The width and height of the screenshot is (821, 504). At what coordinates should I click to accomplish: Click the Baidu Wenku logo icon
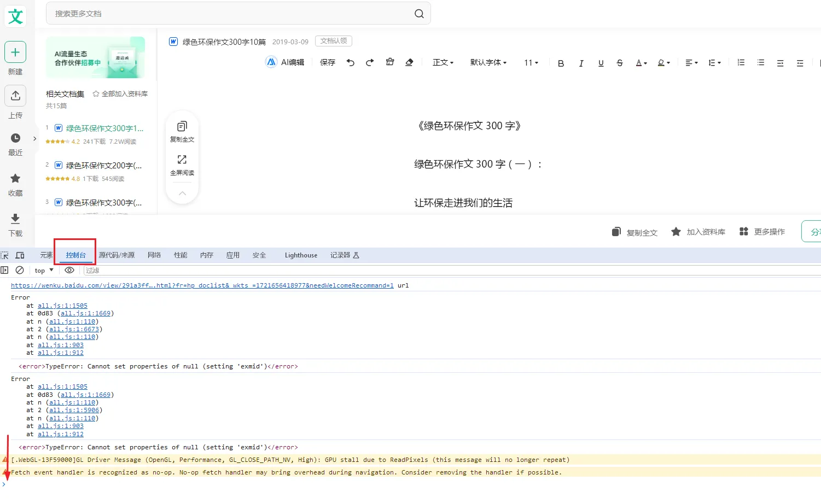(x=15, y=16)
